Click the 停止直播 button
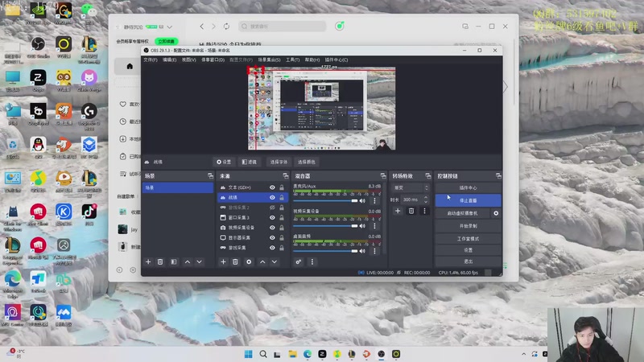The height and width of the screenshot is (362, 644). 468,200
